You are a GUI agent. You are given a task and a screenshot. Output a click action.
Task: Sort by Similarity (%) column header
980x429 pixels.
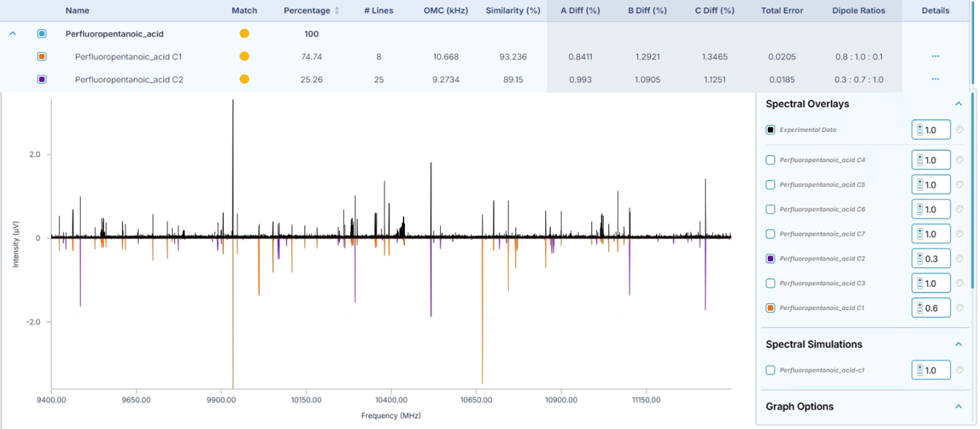pos(513,10)
